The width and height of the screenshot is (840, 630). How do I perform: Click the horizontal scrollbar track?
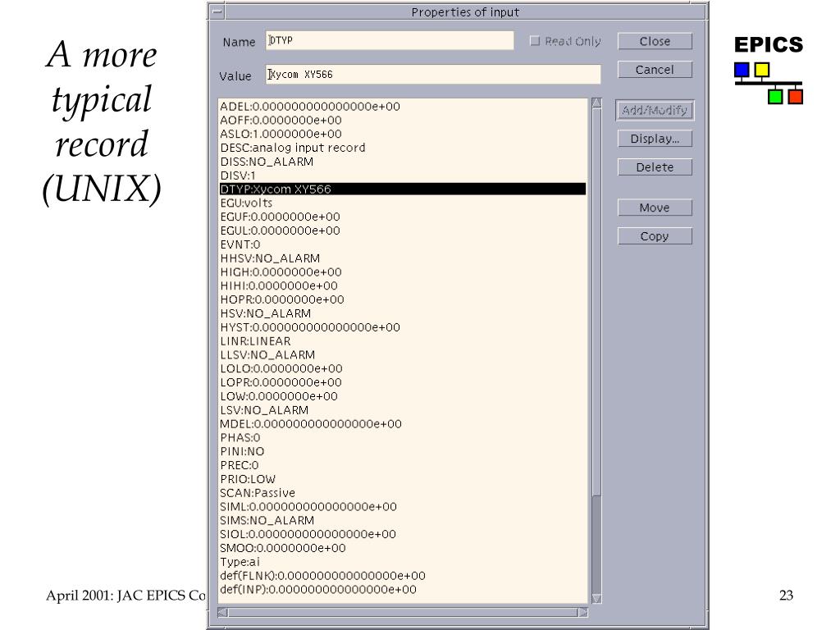pyautogui.click(x=402, y=613)
